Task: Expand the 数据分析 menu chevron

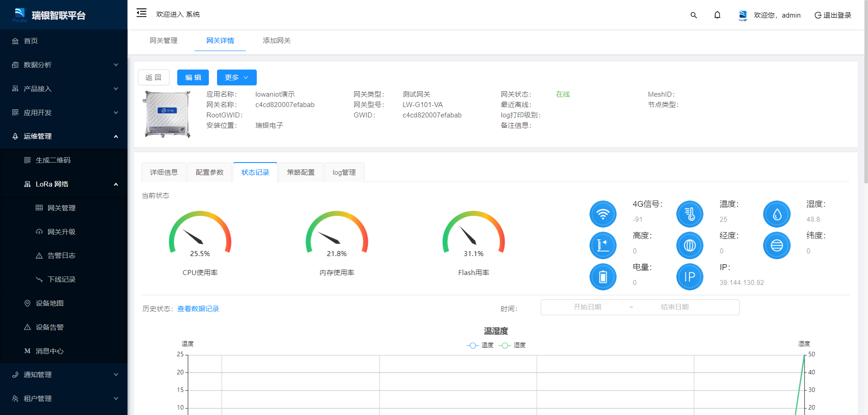Action: [116, 65]
